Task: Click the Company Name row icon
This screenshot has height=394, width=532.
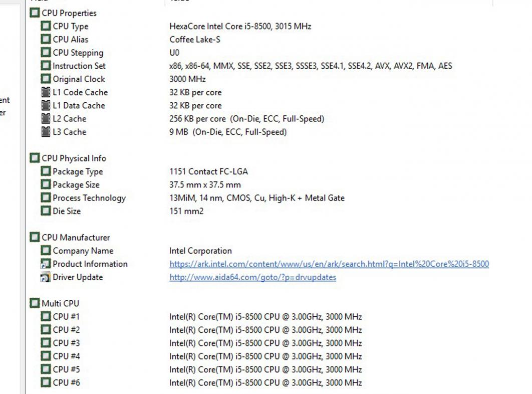Action: click(x=46, y=250)
